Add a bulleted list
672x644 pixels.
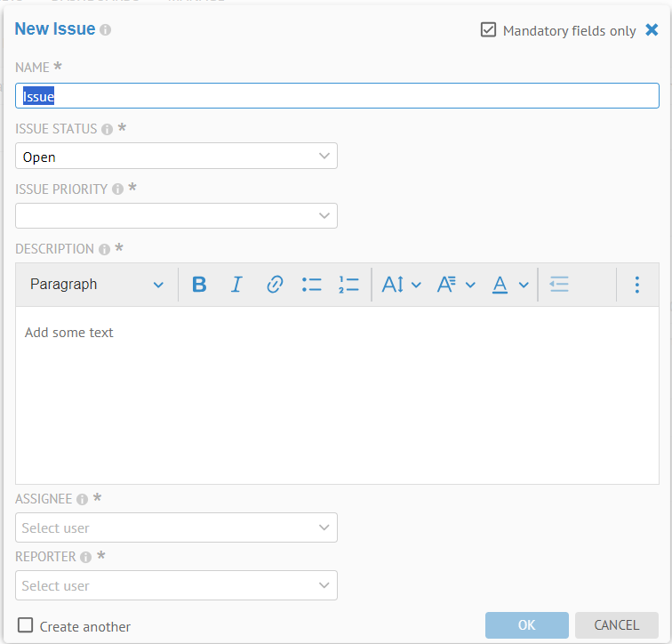pos(311,285)
